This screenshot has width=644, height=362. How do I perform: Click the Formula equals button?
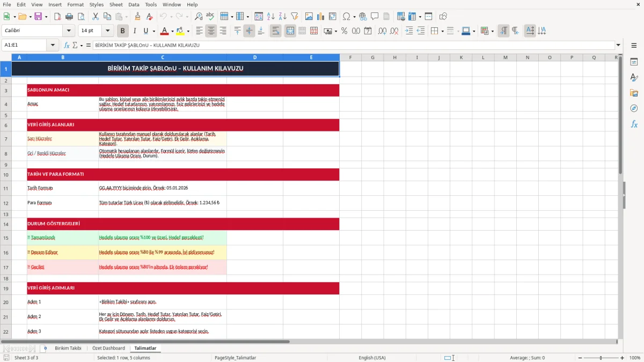pyautogui.click(x=89, y=46)
